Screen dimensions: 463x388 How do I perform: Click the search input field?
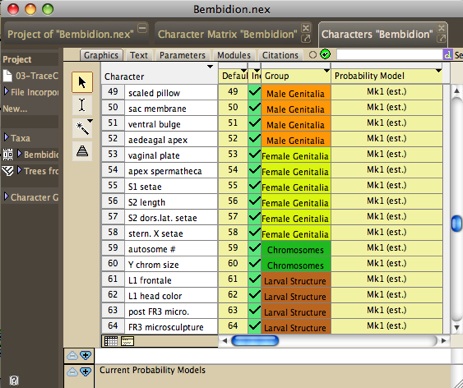click(x=389, y=54)
